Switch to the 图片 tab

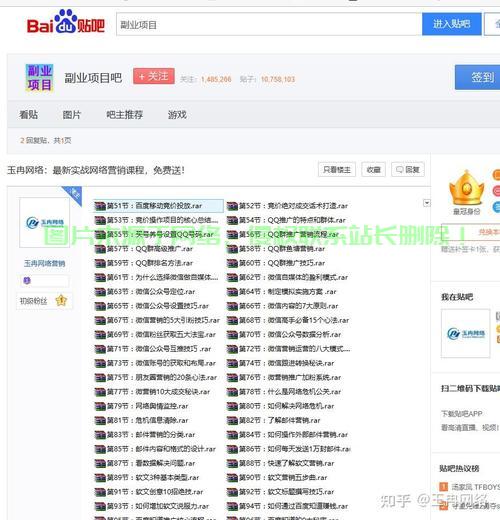(x=72, y=115)
